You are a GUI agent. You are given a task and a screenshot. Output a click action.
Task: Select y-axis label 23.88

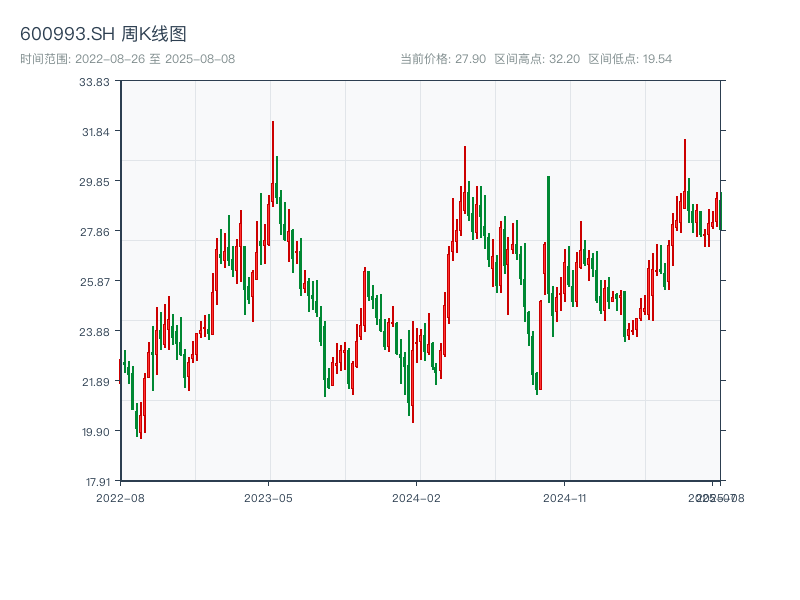(x=94, y=332)
